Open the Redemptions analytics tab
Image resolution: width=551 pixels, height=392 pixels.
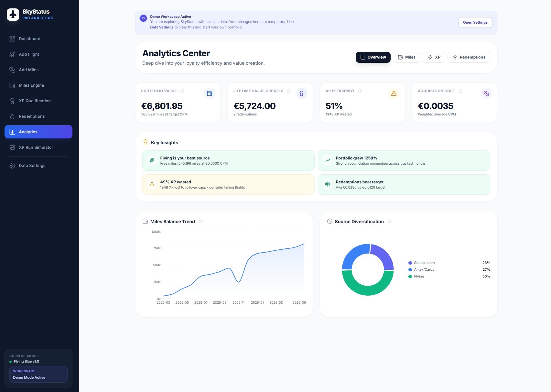coord(469,57)
